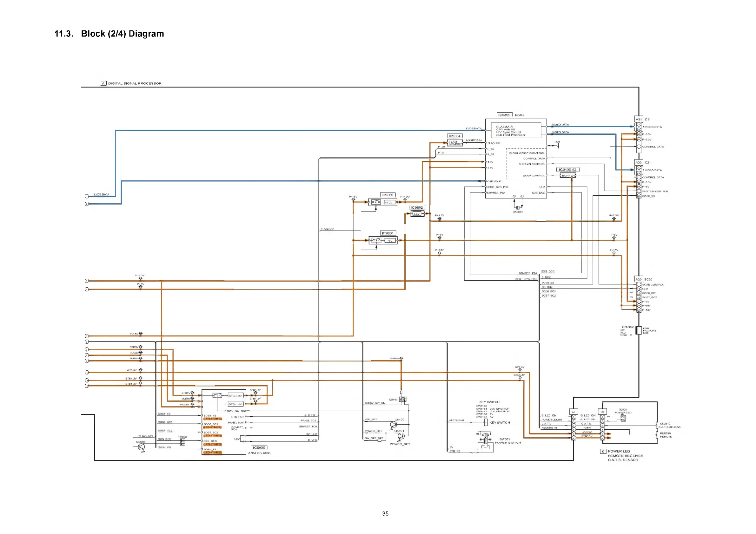Click the K1 connector label box
Screen dimensions: 756x534
(602, 412)
